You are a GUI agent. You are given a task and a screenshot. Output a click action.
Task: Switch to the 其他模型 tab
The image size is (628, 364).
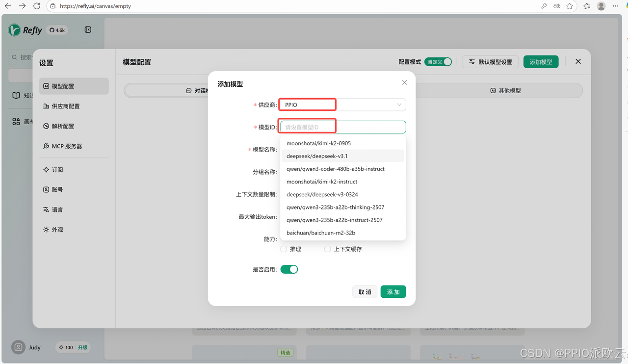tap(505, 91)
